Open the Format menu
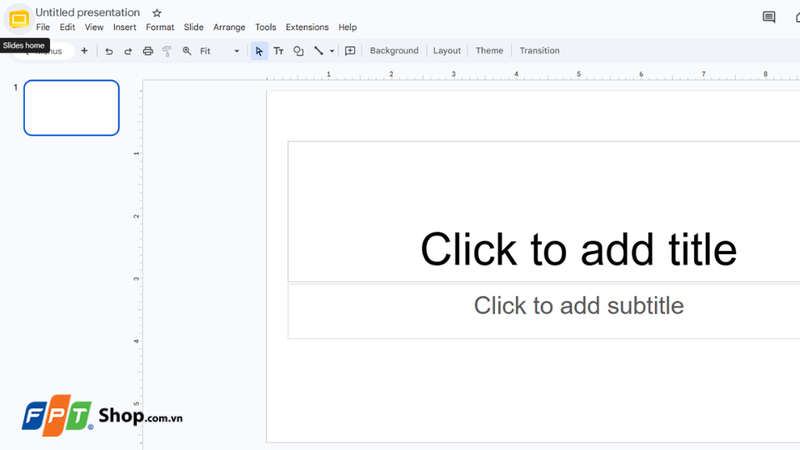Viewport: 800px width, 450px height. (x=160, y=27)
